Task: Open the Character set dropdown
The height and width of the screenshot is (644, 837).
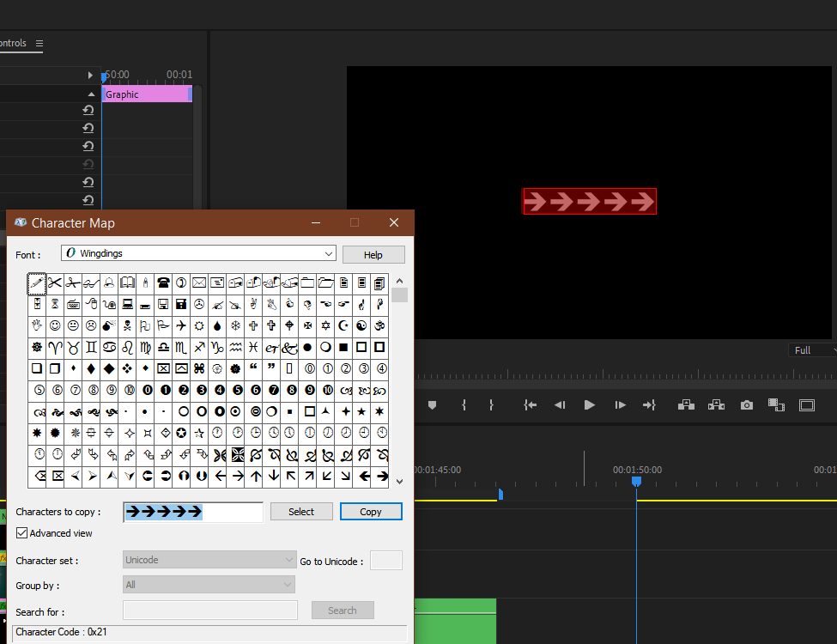Action: point(209,560)
